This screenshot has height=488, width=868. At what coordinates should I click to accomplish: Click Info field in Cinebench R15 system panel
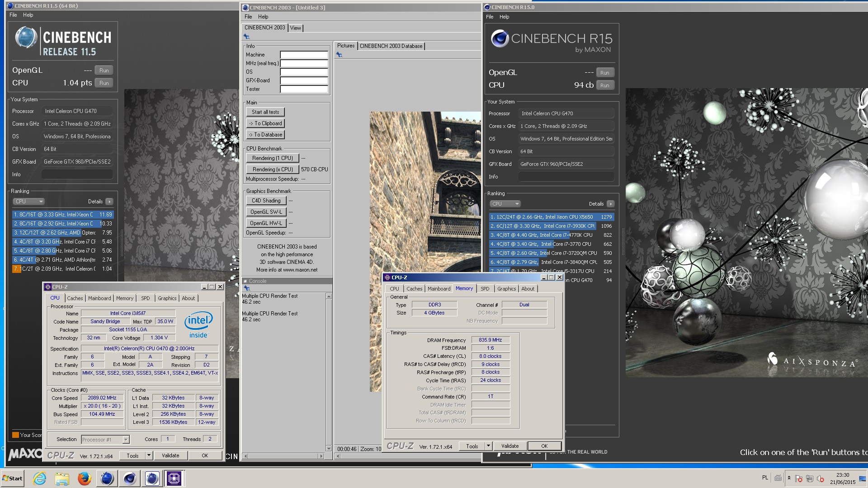566,177
